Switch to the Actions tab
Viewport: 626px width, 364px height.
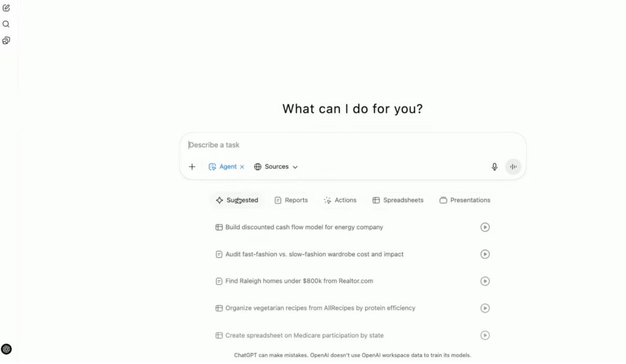(x=340, y=200)
